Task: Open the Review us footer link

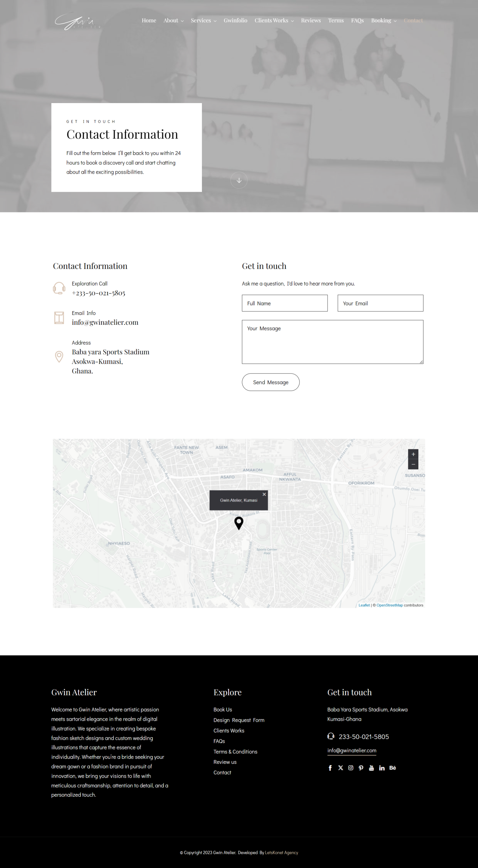Action: pos(225,762)
